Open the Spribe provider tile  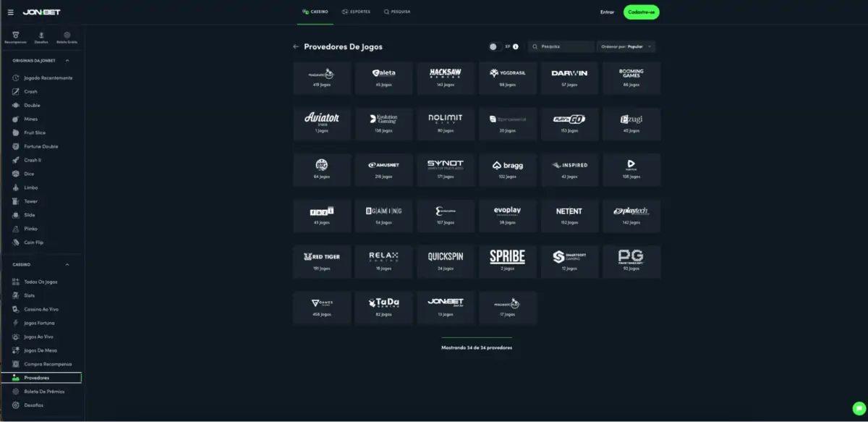(x=507, y=261)
